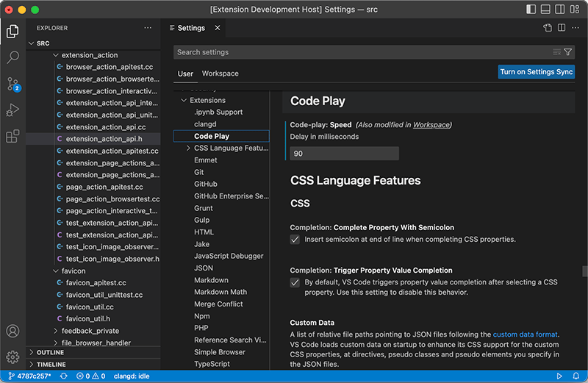Expand CSS Language Features settings category
The width and height of the screenshot is (588, 383).
coord(188,148)
